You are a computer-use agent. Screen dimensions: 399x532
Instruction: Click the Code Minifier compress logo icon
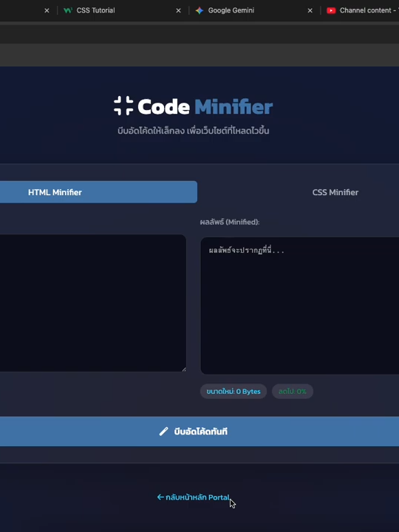[x=123, y=106]
